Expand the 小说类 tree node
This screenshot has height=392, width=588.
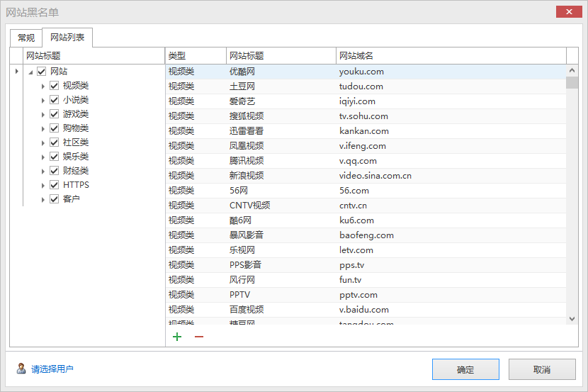click(43, 101)
